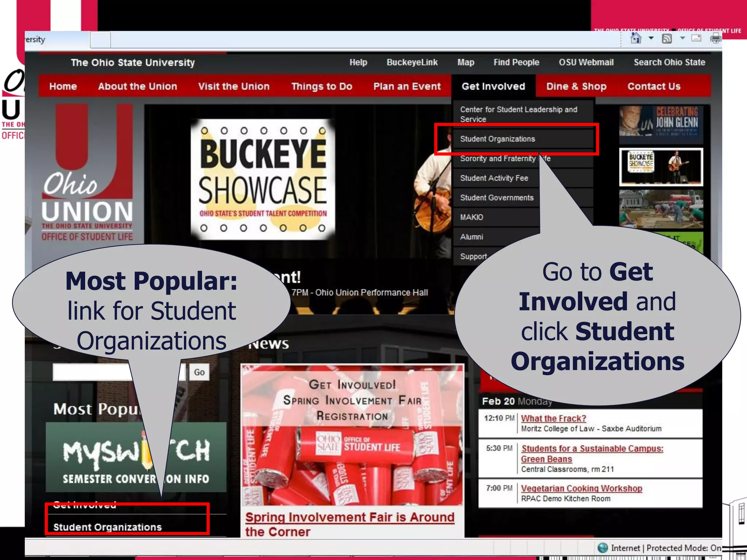Viewport: 747px width, 560px height.
Task: Click the Internet zone globe icon
Action: point(603,548)
